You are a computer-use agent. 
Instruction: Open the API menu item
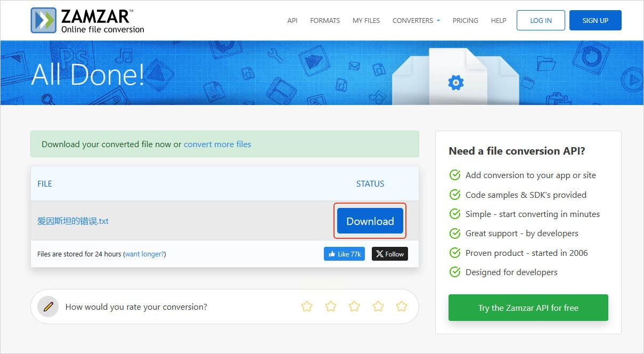pyautogui.click(x=292, y=20)
